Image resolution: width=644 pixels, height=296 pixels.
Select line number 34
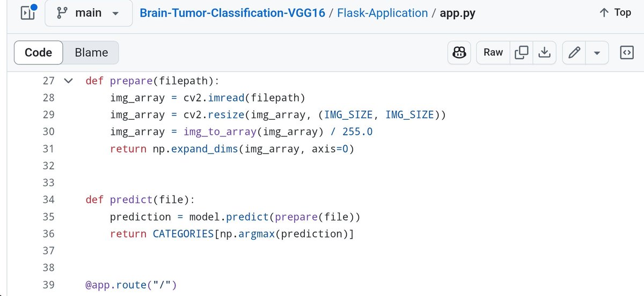point(48,200)
